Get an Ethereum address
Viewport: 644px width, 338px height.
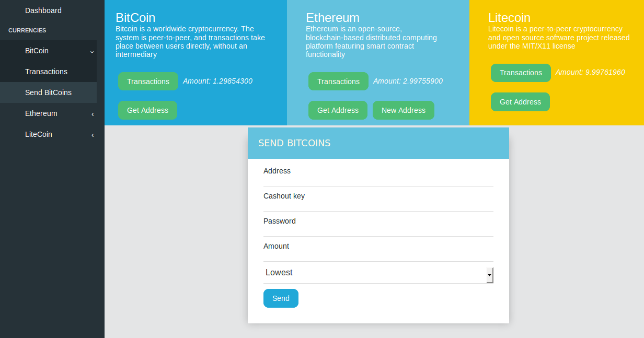point(338,110)
